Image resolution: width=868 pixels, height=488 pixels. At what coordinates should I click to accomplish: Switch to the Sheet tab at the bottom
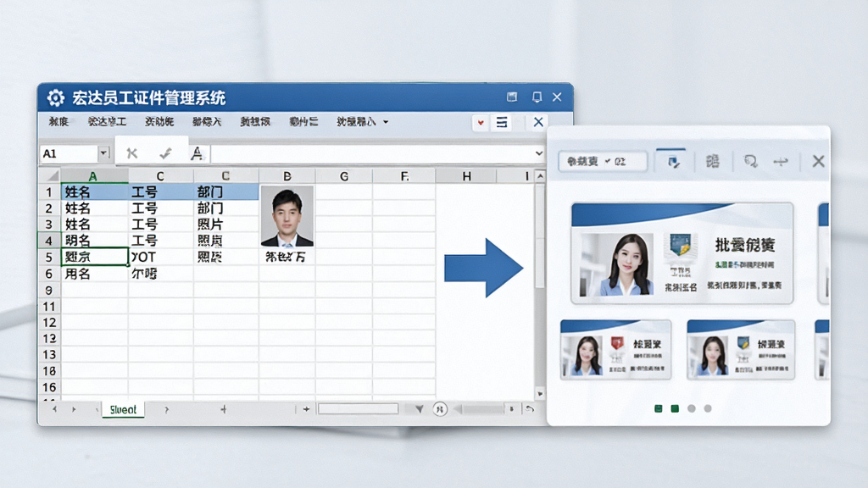[123, 410]
